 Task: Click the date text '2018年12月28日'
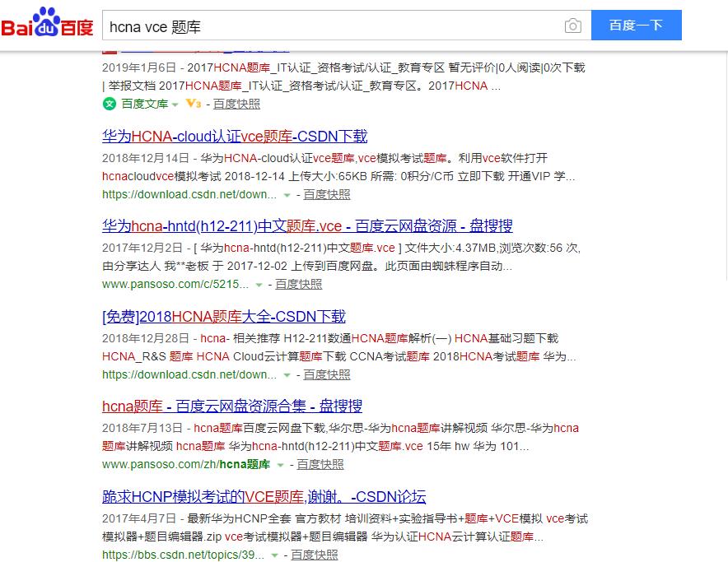point(146,338)
